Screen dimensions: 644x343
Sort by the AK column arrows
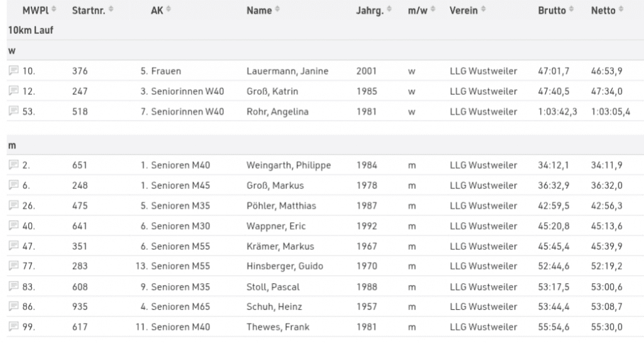tap(169, 11)
